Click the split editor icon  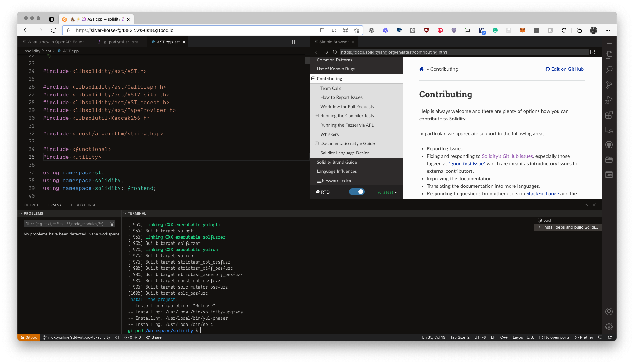(x=294, y=42)
